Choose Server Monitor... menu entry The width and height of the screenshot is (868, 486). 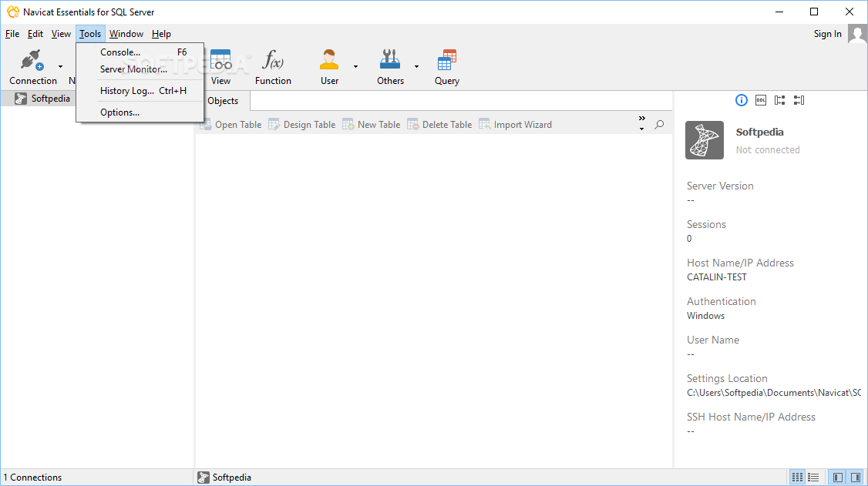(x=140, y=69)
